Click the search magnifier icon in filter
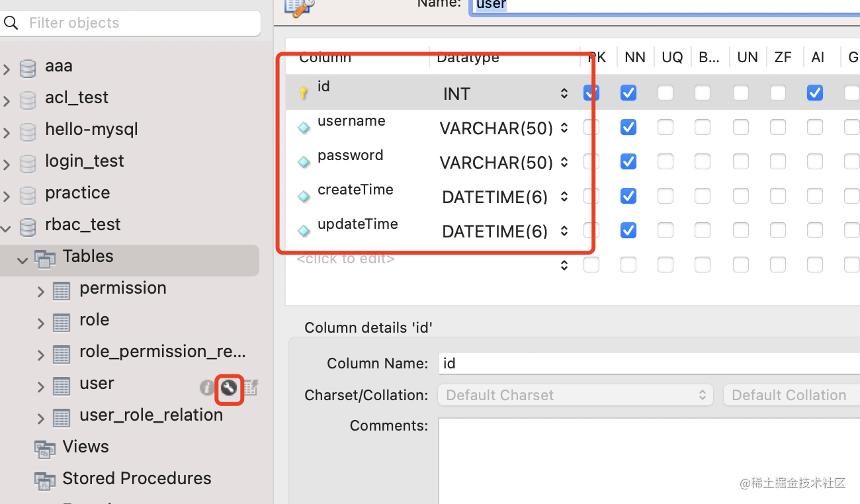 tap(11, 24)
